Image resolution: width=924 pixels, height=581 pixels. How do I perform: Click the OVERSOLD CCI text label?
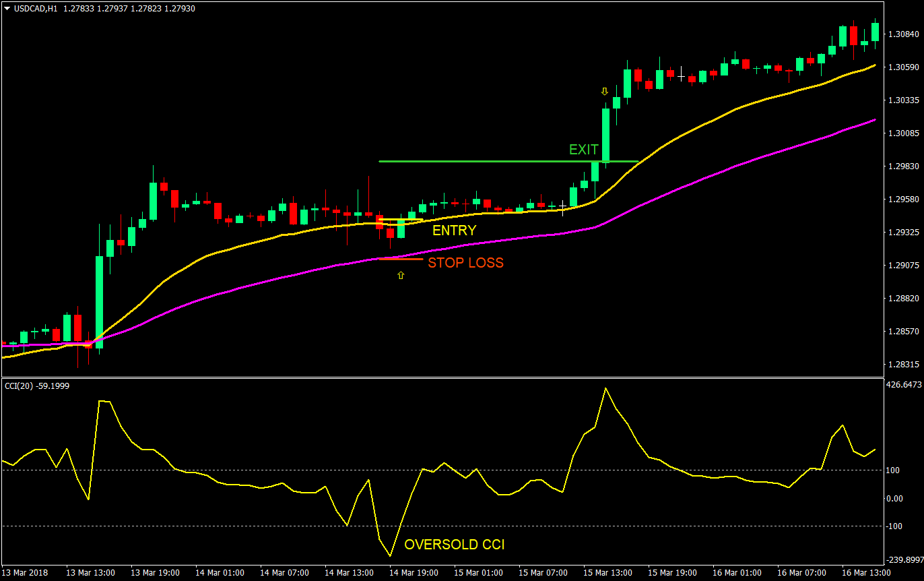click(455, 545)
